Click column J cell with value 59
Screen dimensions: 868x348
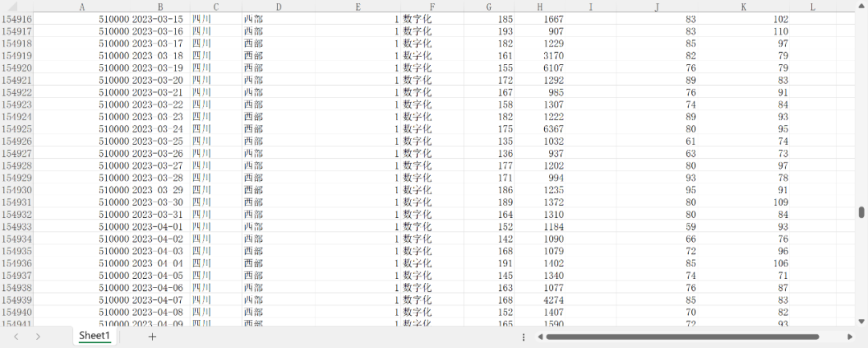coord(657,227)
